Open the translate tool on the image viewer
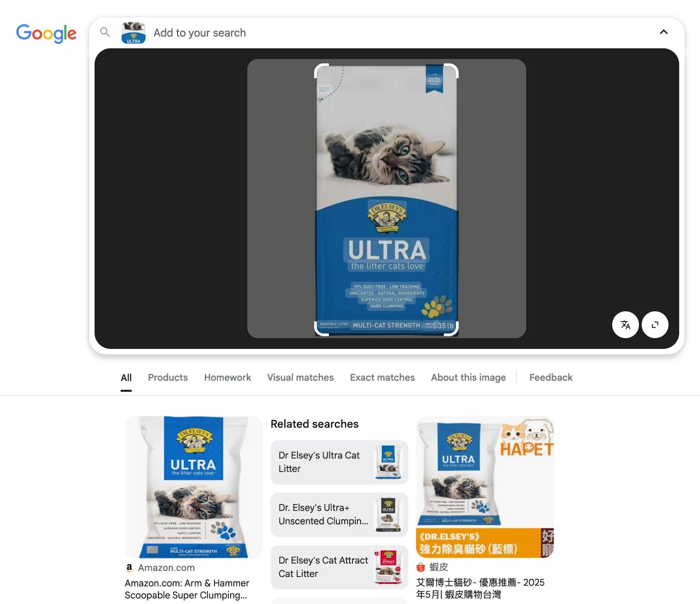700x604 pixels. (625, 325)
